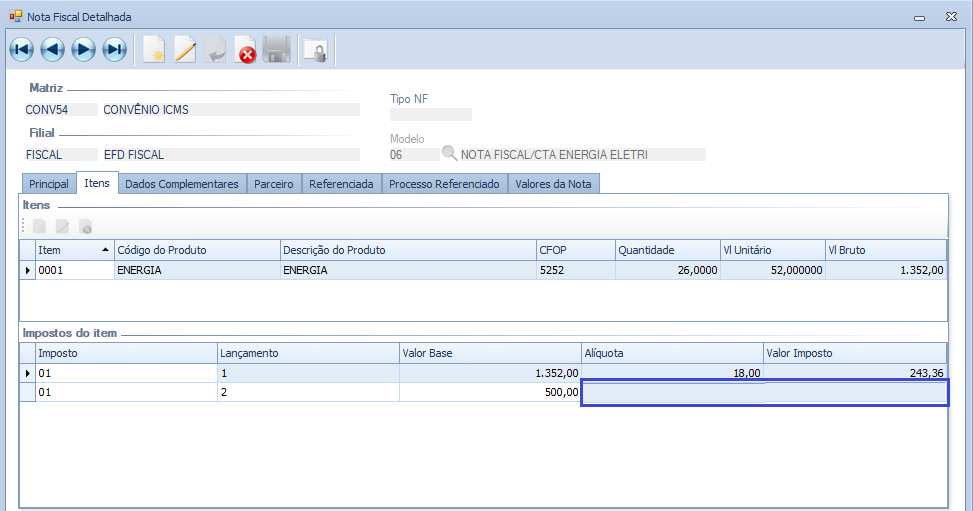Switch to the Principal tab
This screenshot has width=973, height=511.
click(49, 184)
